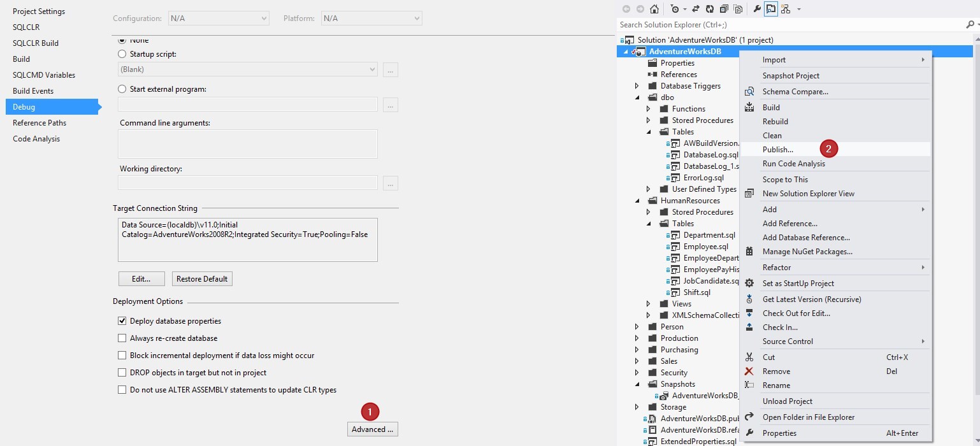Click the Build icon in context menu
The image size is (980, 446).
[749, 107]
